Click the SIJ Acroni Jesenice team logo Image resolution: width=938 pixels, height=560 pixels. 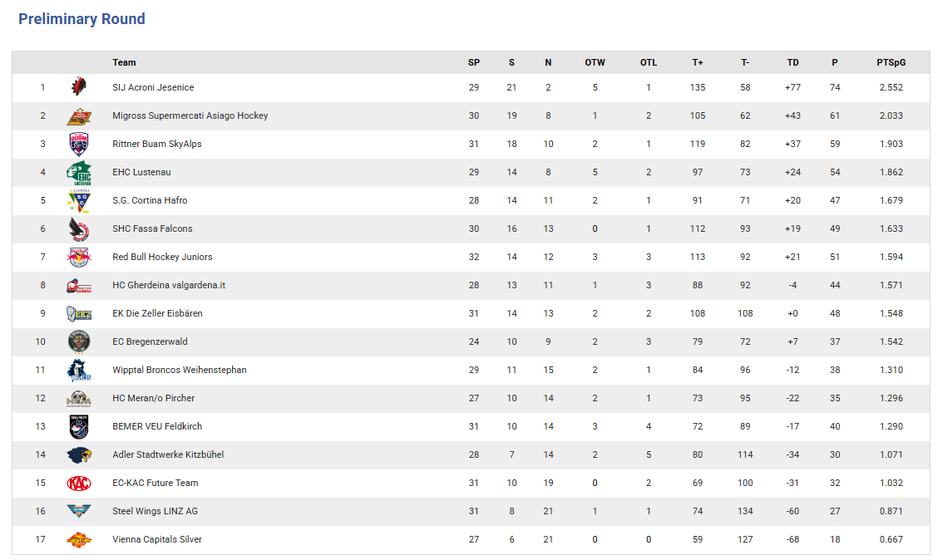pos(79,87)
